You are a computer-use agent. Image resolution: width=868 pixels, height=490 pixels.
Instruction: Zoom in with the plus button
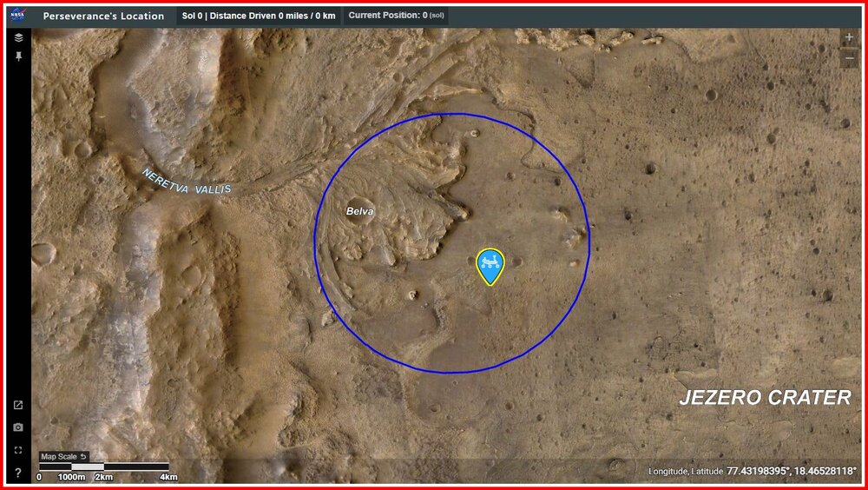pos(849,37)
